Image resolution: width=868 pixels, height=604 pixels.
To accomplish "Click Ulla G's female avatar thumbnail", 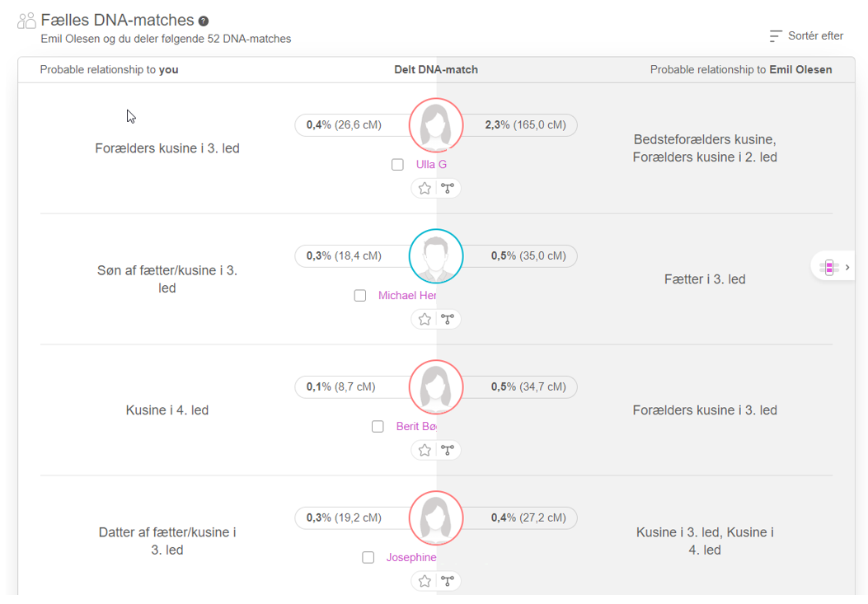I will point(436,125).
